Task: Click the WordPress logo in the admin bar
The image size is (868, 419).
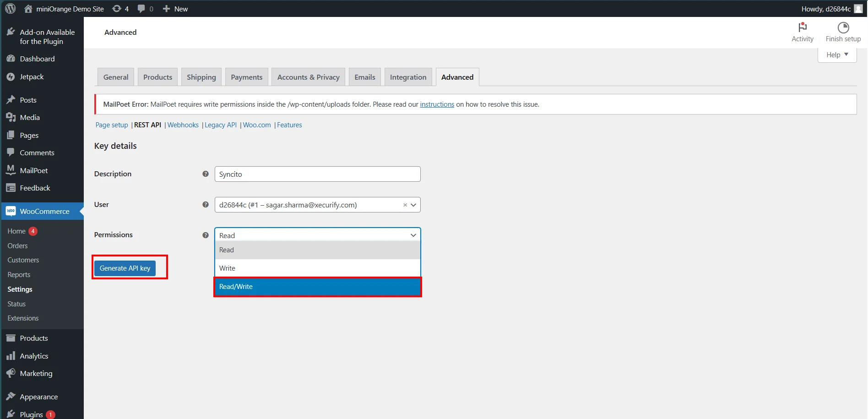Action: (10, 8)
